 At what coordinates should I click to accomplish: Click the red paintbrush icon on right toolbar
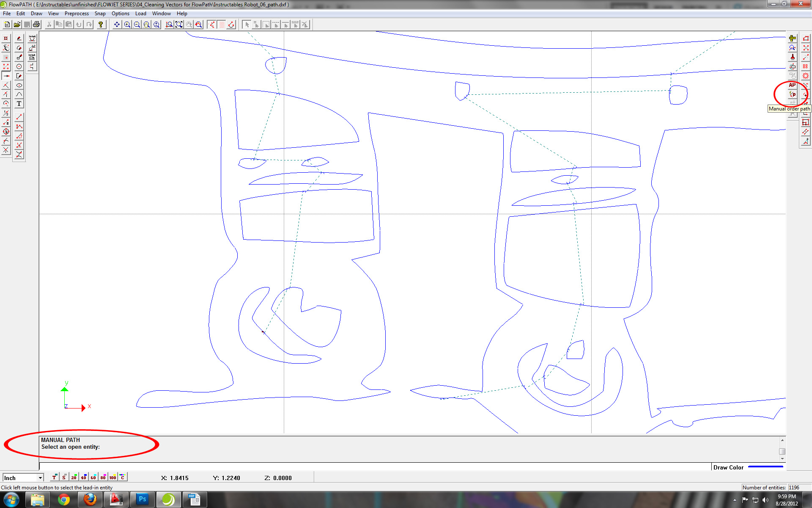pyautogui.click(x=793, y=57)
